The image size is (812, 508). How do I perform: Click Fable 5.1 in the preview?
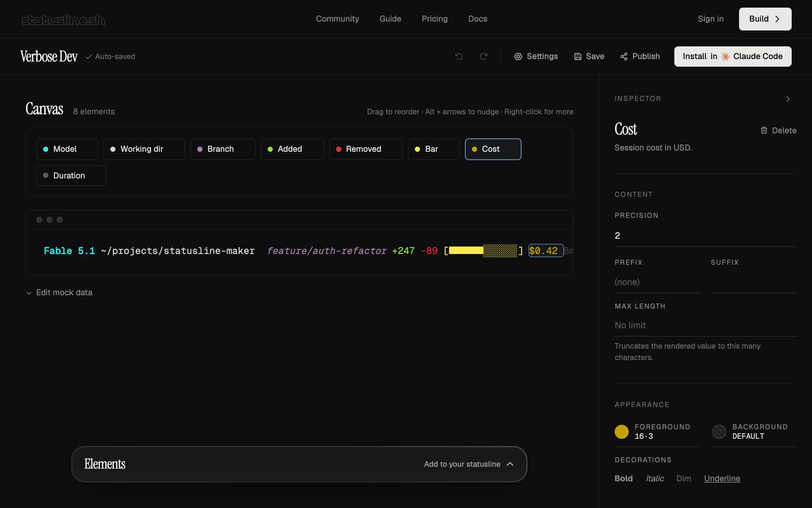point(69,251)
